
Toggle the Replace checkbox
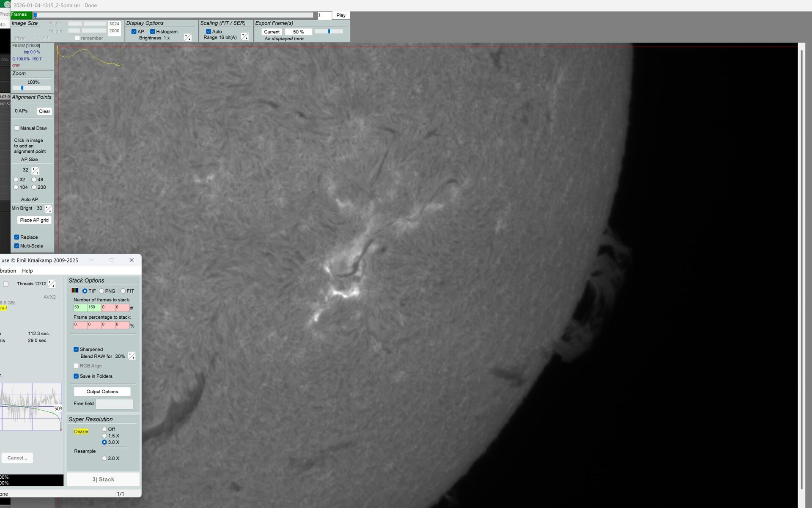click(16, 237)
